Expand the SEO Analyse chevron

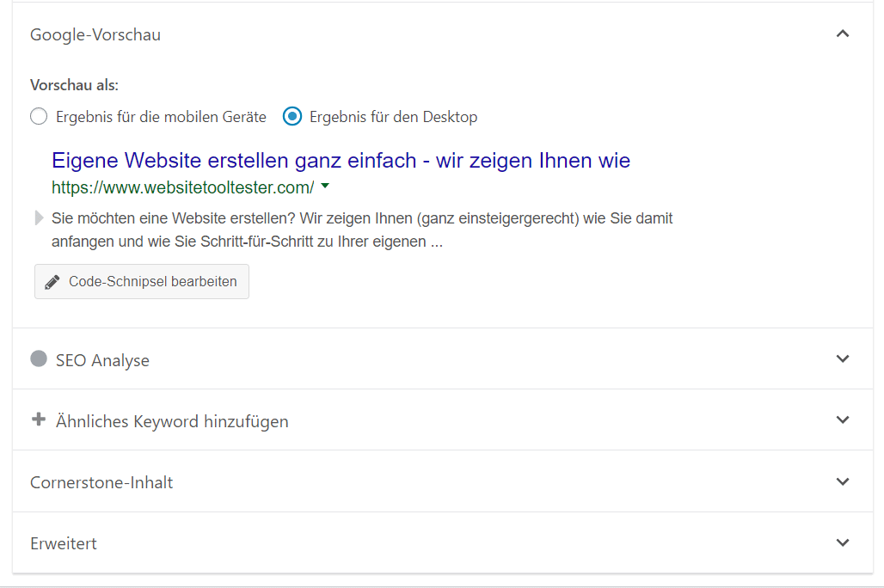[842, 358]
